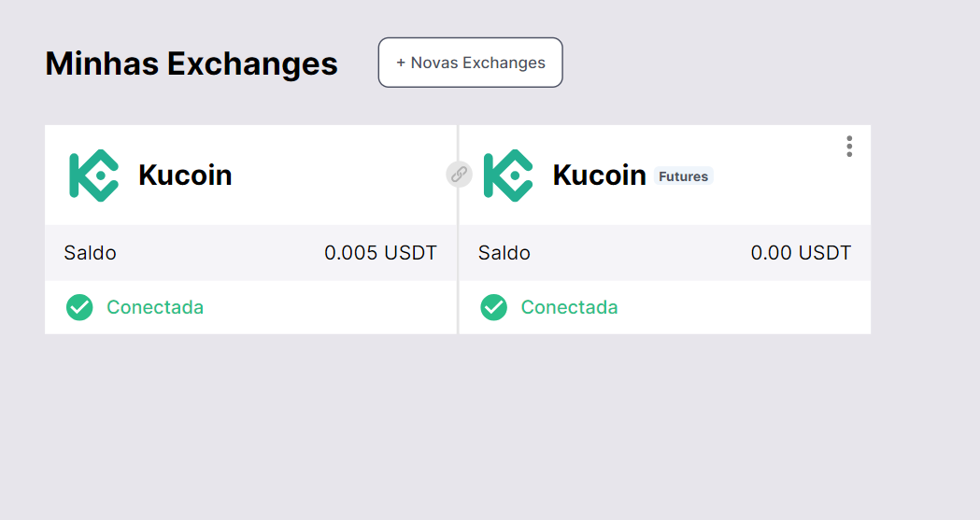980x520 pixels.
Task: Click USDT currency text on spot card
Action: click(x=411, y=253)
